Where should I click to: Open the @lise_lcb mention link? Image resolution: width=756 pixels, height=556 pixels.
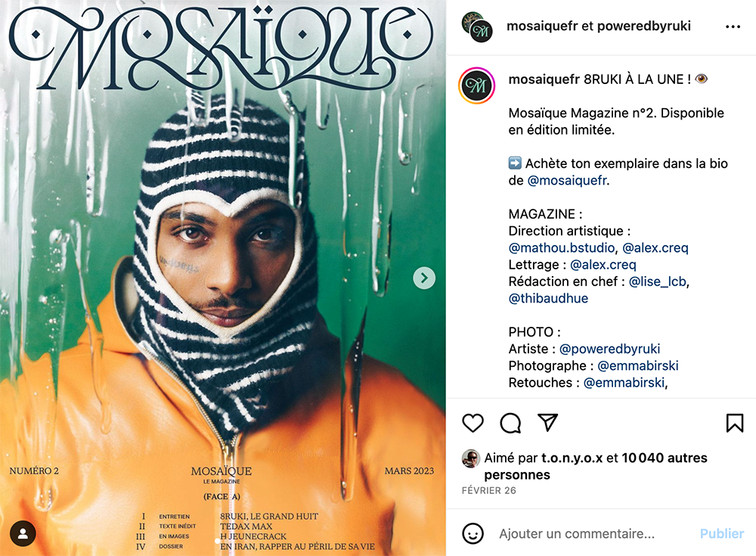pyautogui.click(x=657, y=281)
